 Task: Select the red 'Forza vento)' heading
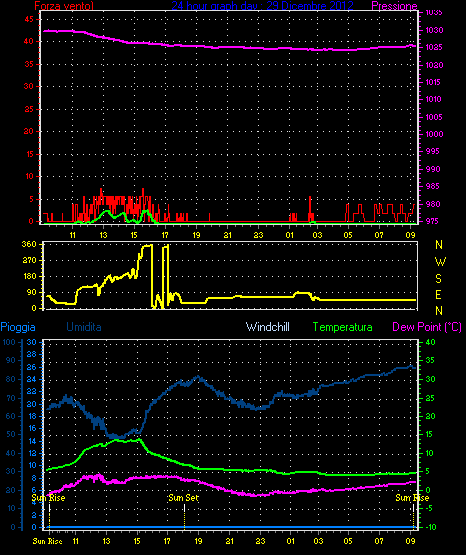point(64,5)
